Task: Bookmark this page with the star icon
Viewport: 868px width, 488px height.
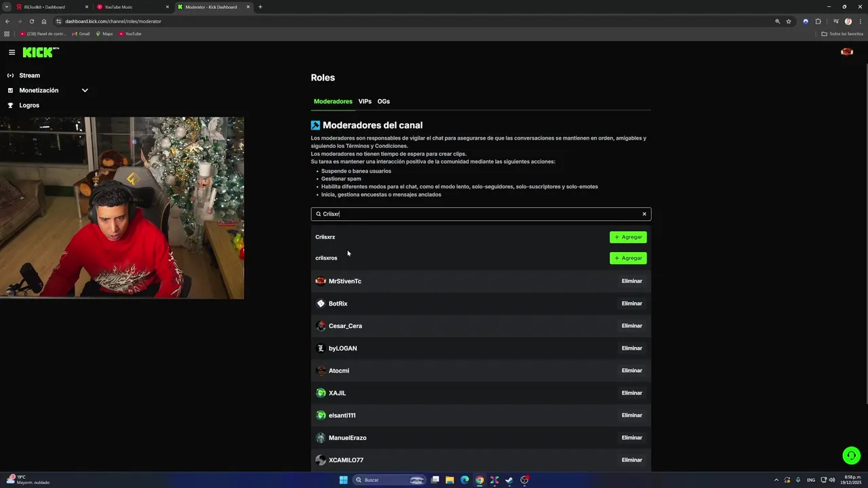Action: pos(789,21)
